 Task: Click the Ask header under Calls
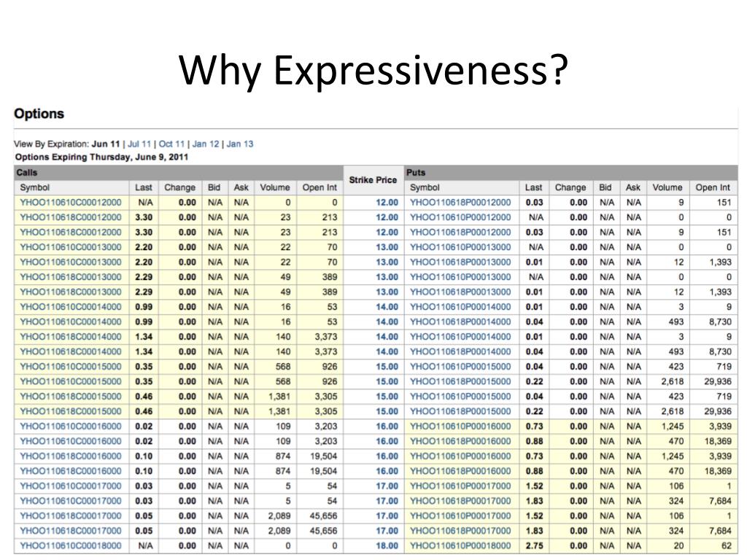tap(241, 187)
